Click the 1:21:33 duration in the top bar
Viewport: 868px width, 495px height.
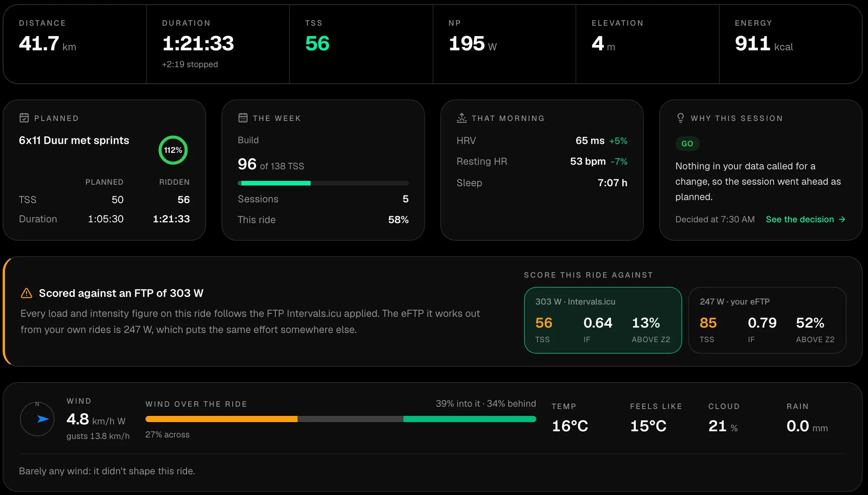point(198,43)
